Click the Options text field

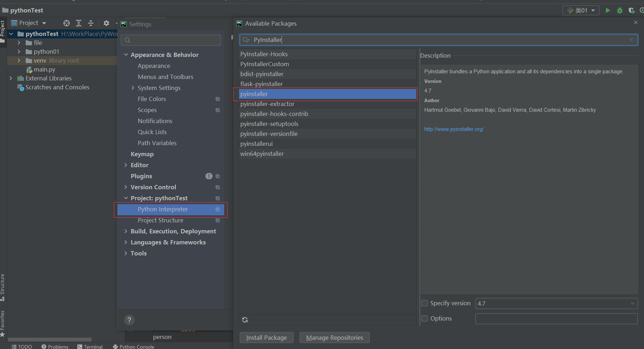coord(556,319)
